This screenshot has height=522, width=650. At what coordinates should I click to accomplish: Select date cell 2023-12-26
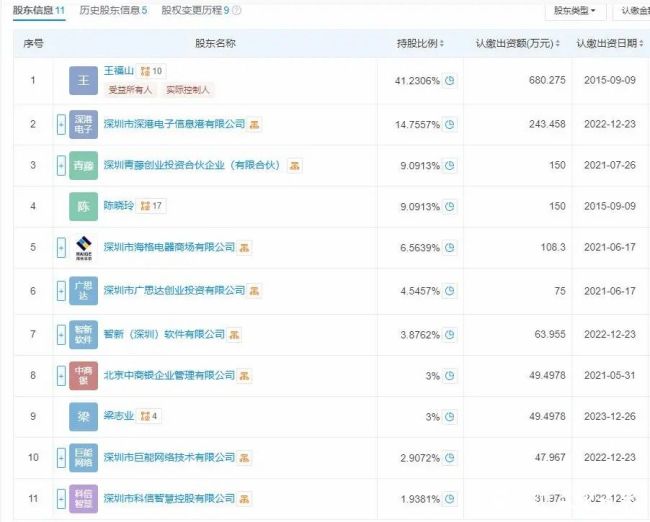(610, 416)
